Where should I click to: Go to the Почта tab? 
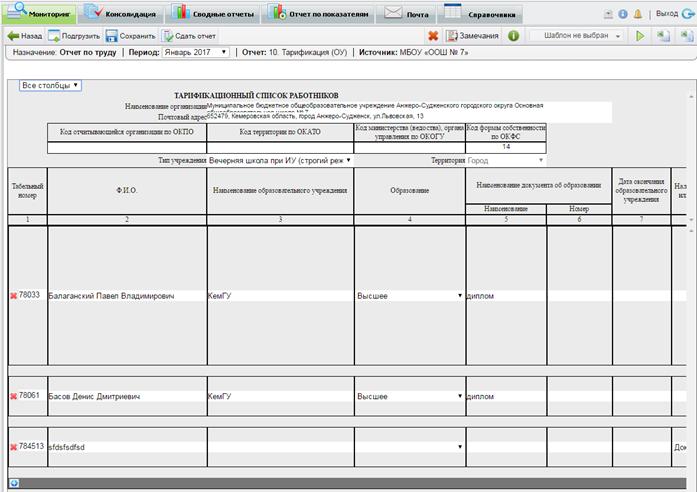coord(404,14)
